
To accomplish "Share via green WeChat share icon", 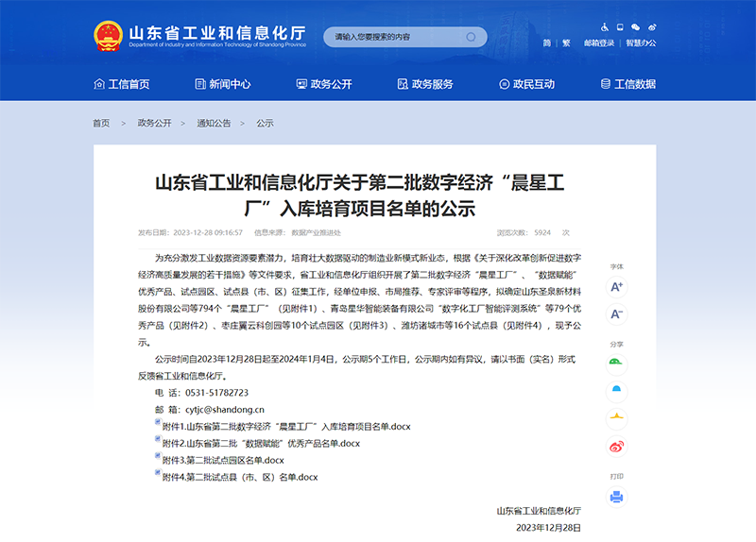I will tap(617, 364).
